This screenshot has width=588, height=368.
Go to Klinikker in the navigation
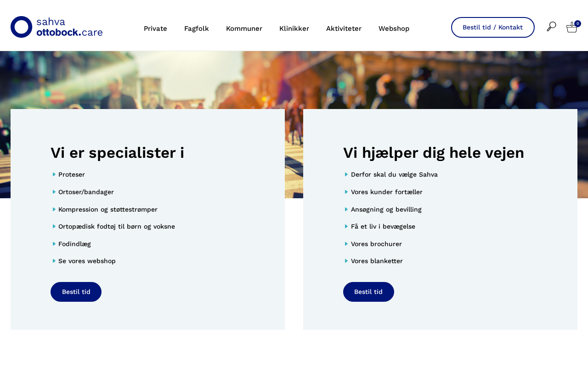294,29
